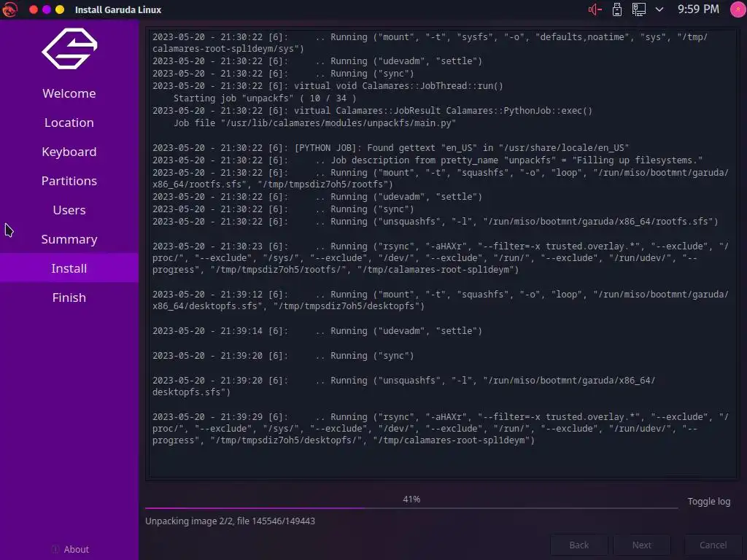
Task: Click the pink circular user icon
Action: (738, 9)
